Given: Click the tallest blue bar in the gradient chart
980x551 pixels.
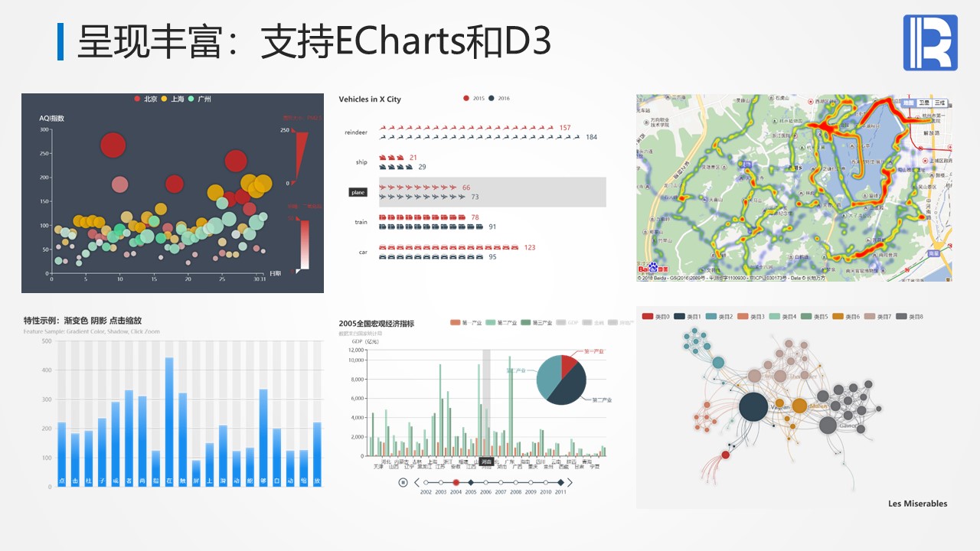Looking at the screenshot, I should [x=169, y=422].
